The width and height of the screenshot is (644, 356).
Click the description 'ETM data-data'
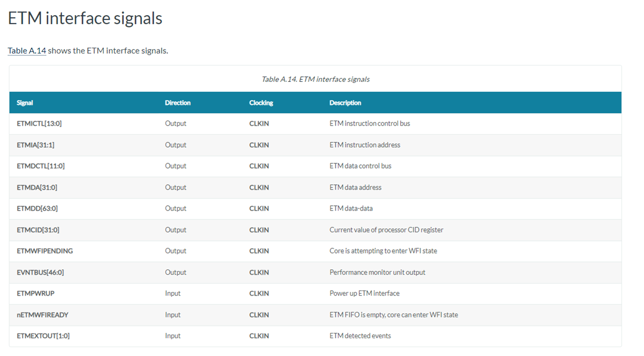[351, 208]
